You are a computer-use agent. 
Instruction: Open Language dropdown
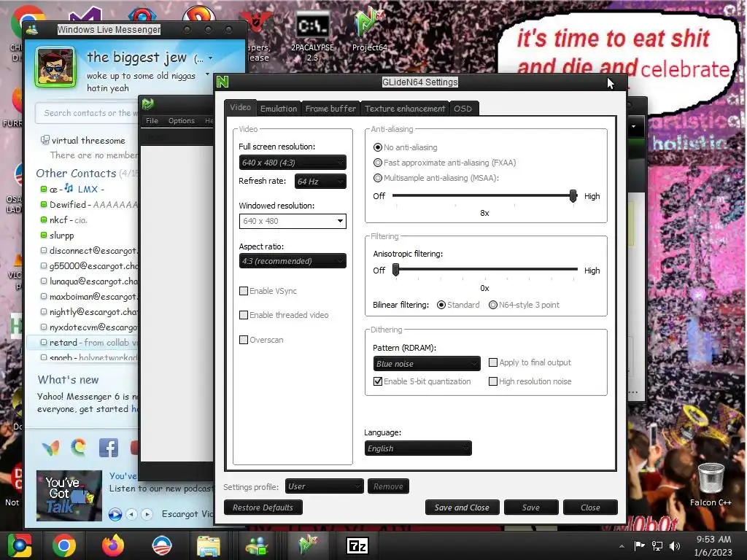click(418, 448)
